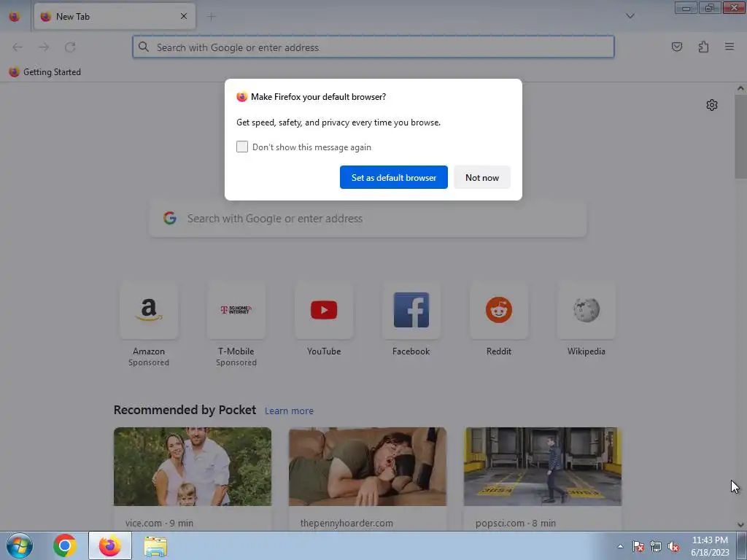Select the New Tab tab
The height and width of the screenshot is (560, 747).
(x=115, y=17)
